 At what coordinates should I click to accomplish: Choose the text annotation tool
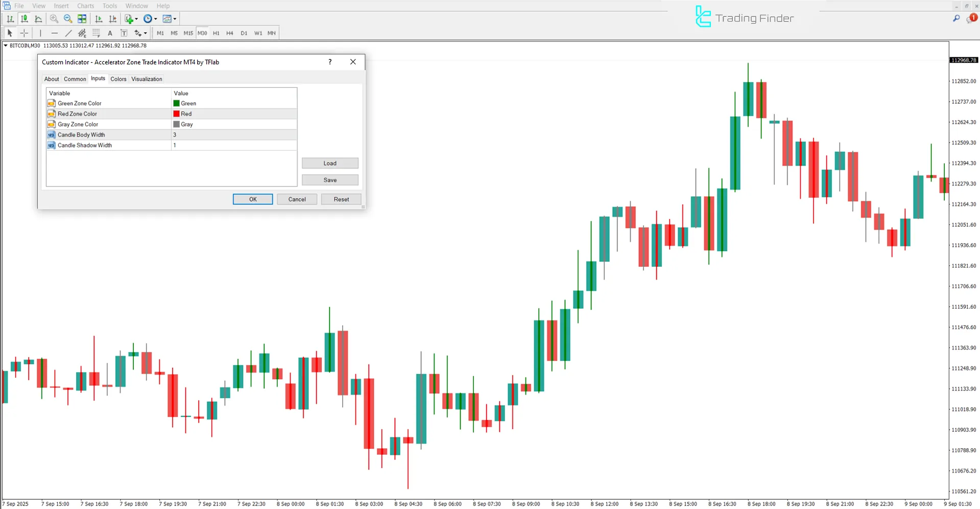pyautogui.click(x=110, y=33)
